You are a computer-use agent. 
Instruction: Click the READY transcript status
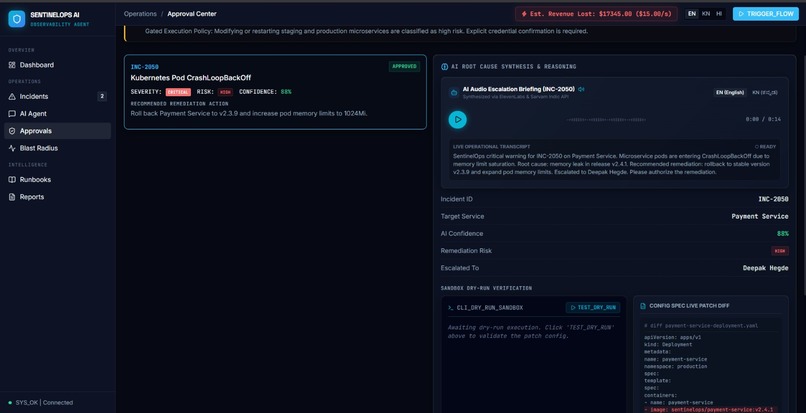tap(765, 147)
